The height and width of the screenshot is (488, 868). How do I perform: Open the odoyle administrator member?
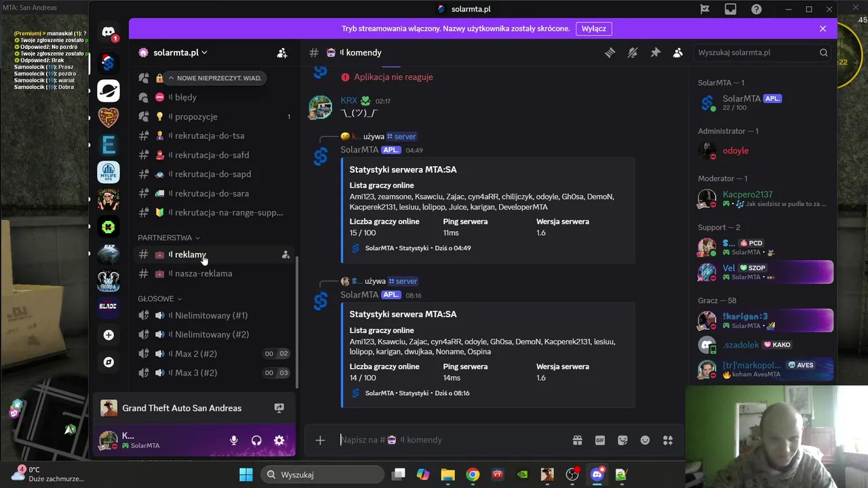[x=765, y=150]
